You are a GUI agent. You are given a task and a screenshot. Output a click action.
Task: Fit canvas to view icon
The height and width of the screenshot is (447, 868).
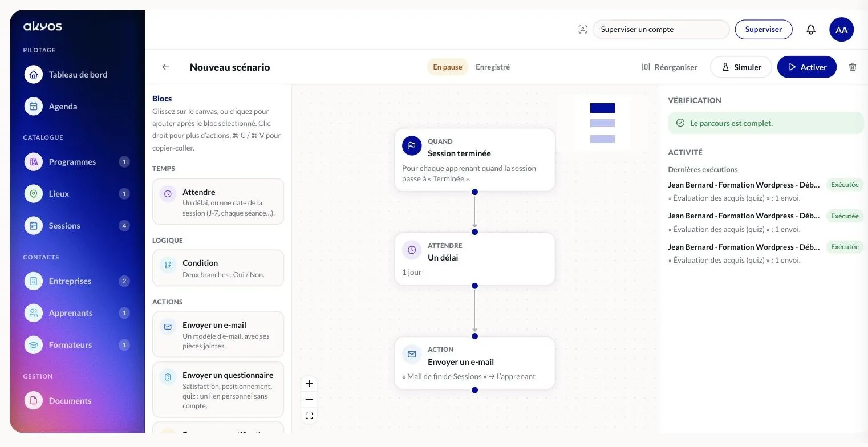tap(309, 416)
